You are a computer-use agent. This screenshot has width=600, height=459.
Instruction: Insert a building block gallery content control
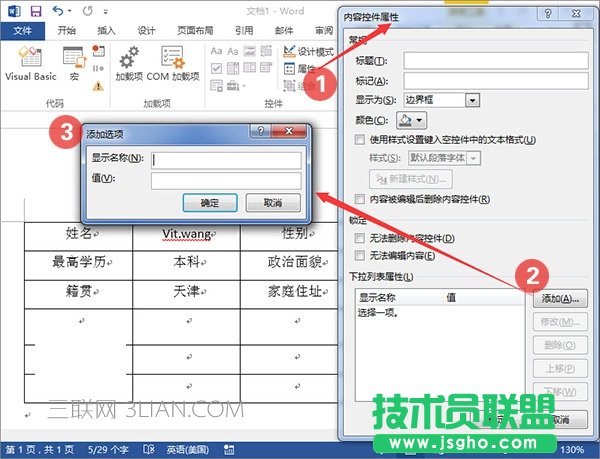click(x=266, y=51)
